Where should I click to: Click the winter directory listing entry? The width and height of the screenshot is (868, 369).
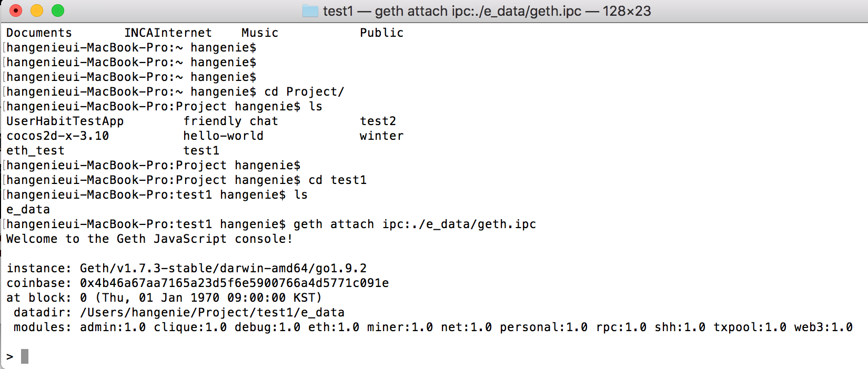point(381,136)
